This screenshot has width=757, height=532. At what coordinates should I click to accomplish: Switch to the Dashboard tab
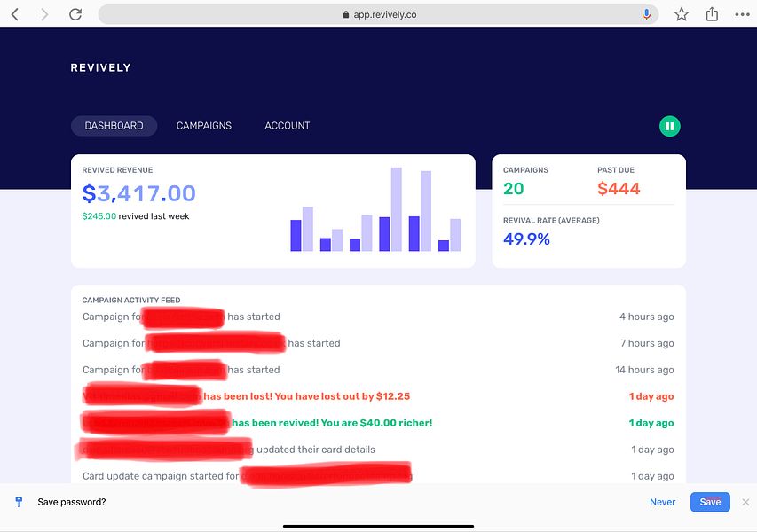pos(114,126)
